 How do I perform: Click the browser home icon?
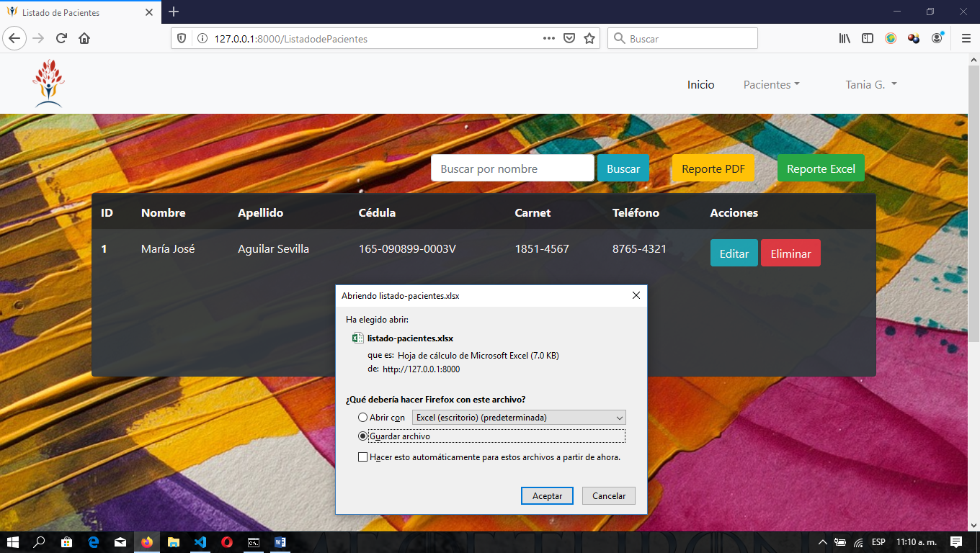pyautogui.click(x=84, y=38)
